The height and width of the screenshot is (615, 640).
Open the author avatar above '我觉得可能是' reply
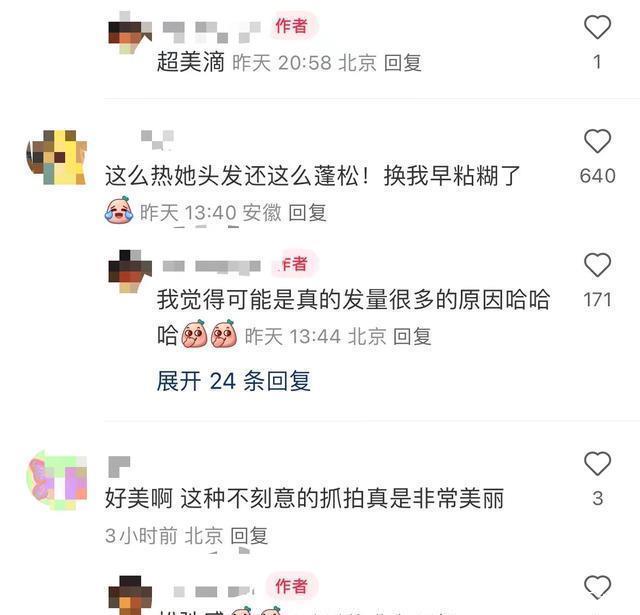click(x=130, y=271)
